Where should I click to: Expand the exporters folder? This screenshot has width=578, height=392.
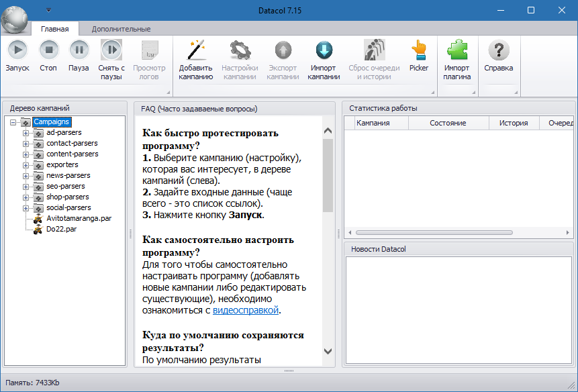tap(26, 165)
